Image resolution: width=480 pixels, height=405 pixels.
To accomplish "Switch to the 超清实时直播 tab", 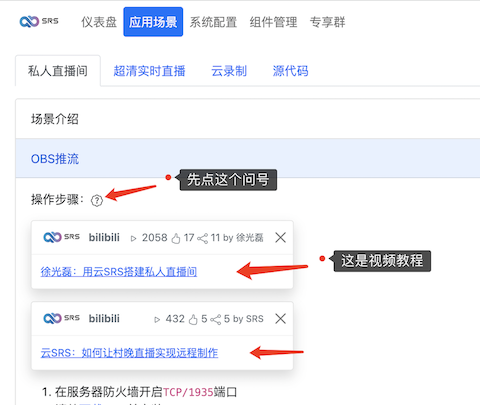I will [x=149, y=71].
